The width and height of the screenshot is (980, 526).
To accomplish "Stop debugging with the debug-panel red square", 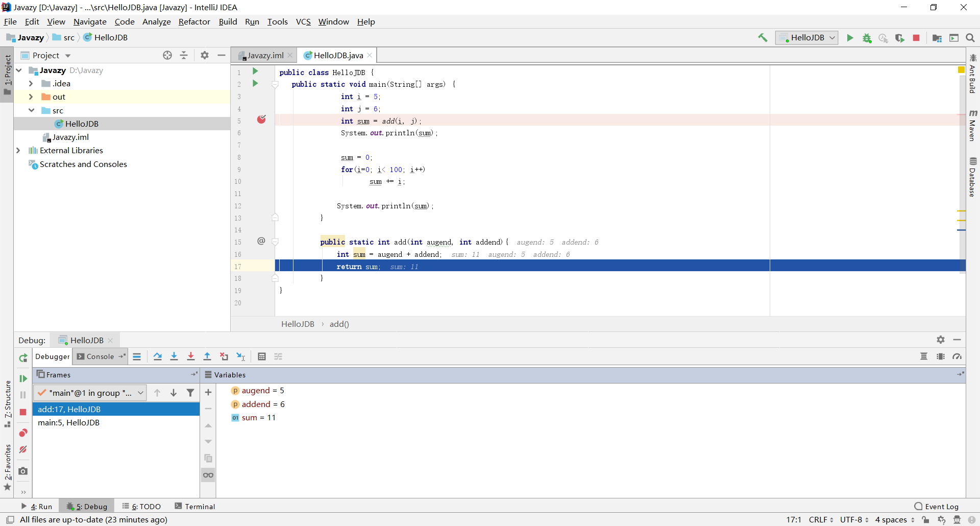I will 23,412.
